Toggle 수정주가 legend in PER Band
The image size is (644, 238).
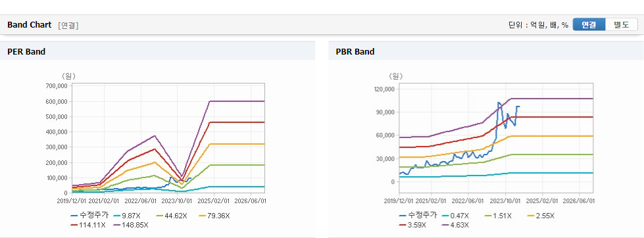point(89,216)
